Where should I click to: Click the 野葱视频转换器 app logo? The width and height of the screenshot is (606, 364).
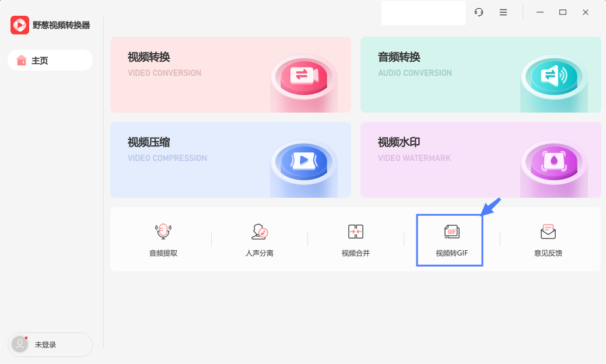tap(20, 25)
